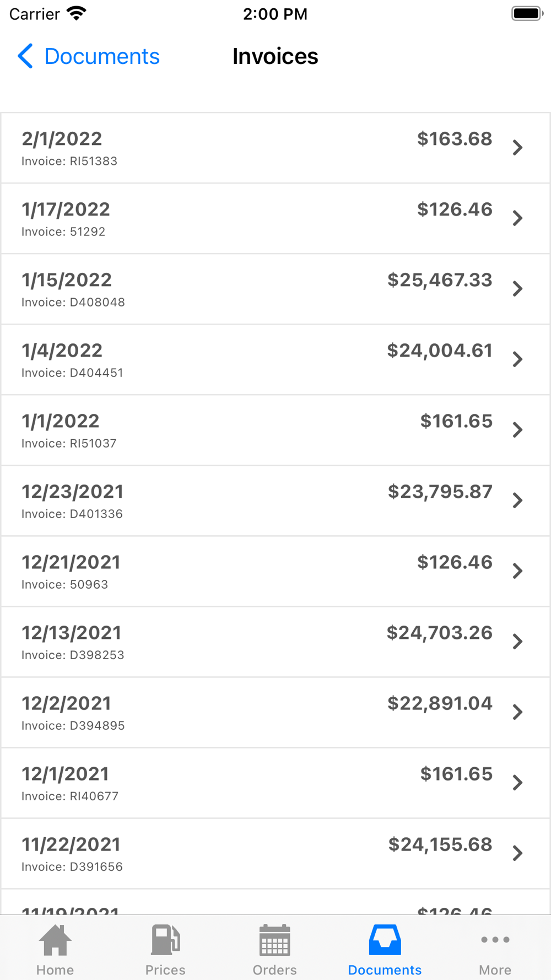551x980 pixels.
Task: Expand chevron for invoice RI51383
Action: pyautogui.click(x=517, y=148)
